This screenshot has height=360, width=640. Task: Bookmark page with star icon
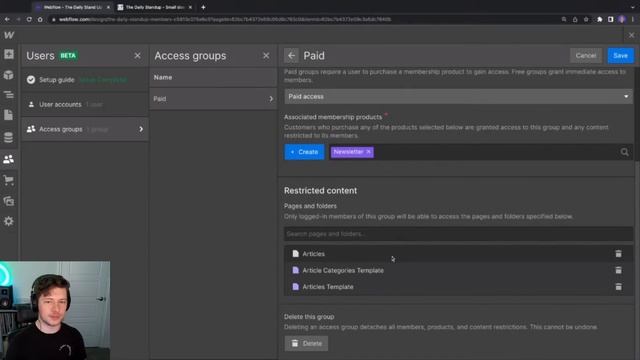pyautogui.click(x=586, y=19)
